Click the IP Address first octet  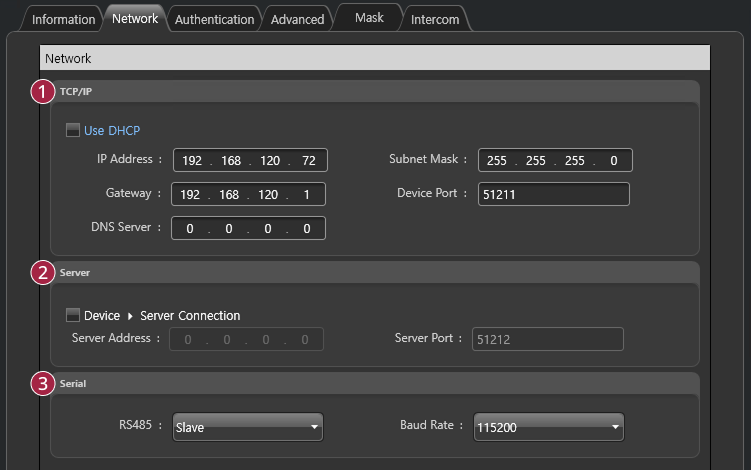click(x=191, y=160)
